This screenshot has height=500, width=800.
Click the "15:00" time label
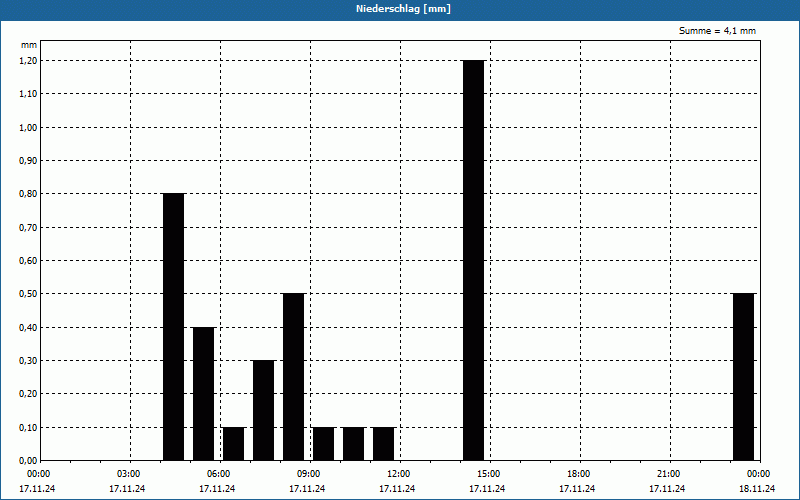(489, 474)
